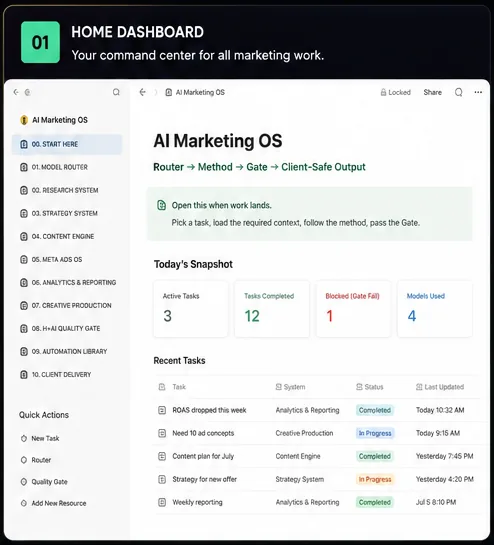494x545 pixels.
Task: Click the Locked padlock indicator
Action: pyautogui.click(x=396, y=92)
